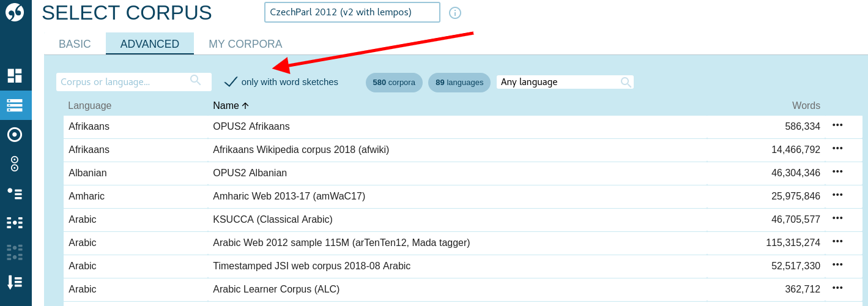Viewport: 868px width, 306px height.
Task: Open the Concordance tool in sidebar
Action: [15, 223]
